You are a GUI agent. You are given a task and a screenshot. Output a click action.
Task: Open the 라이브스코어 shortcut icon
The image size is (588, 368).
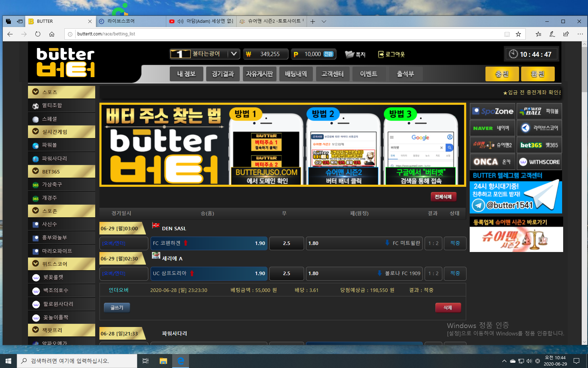539,128
